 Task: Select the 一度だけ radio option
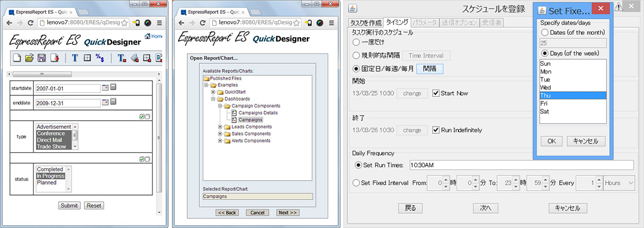coord(356,42)
